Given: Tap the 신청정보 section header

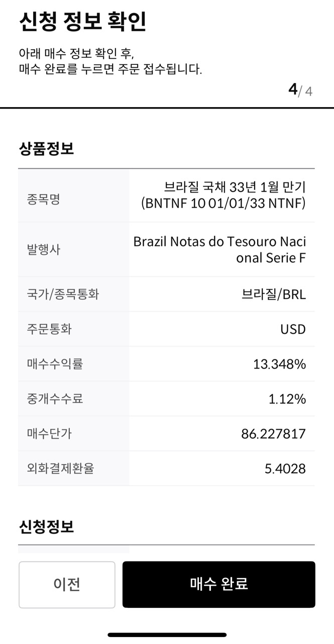Looking at the screenshot, I should (46, 527).
